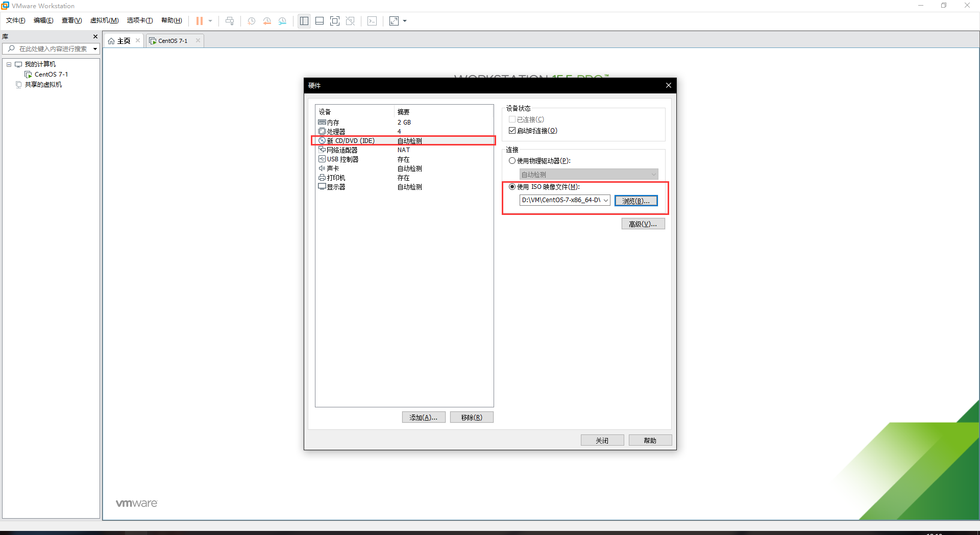Open the 虚拟机(M) menu
This screenshot has height=535, width=980.
pyautogui.click(x=104, y=20)
